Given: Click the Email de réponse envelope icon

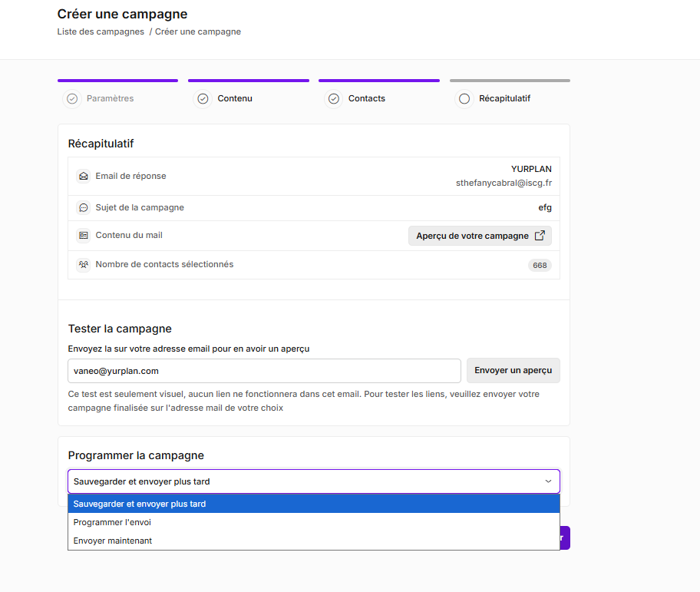Looking at the screenshot, I should click(84, 177).
